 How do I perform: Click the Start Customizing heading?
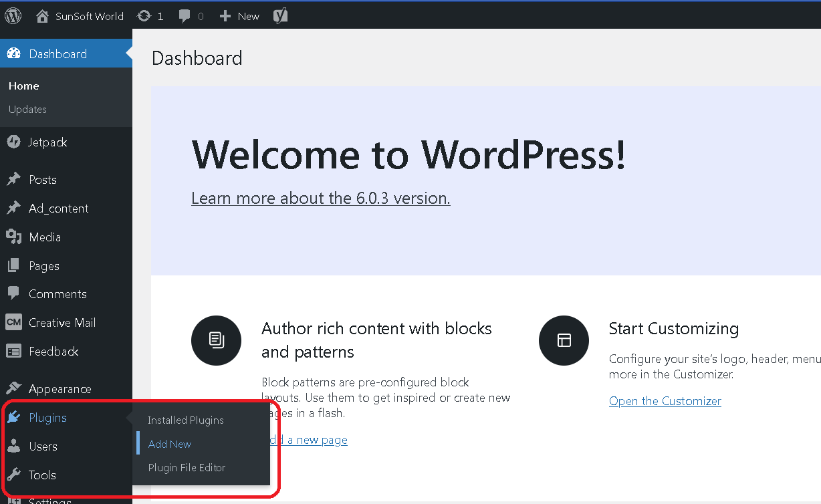click(674, 328)
